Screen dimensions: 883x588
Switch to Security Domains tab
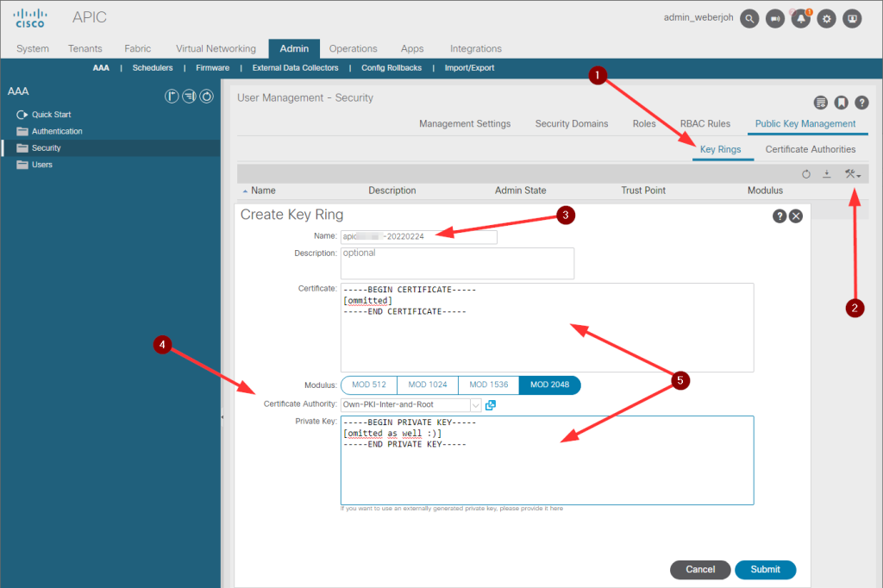click(x=572, y=124)
